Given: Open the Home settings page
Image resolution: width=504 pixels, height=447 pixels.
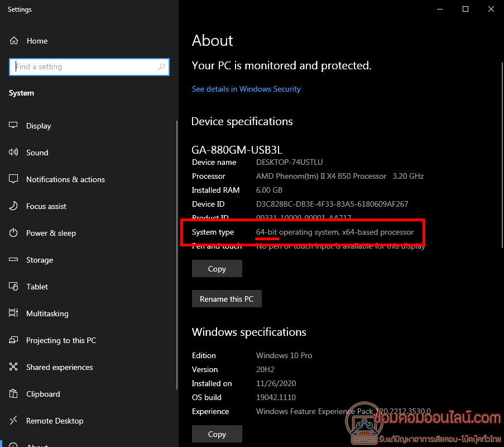Looking at the screenshot, I should [x=37, y=41].
